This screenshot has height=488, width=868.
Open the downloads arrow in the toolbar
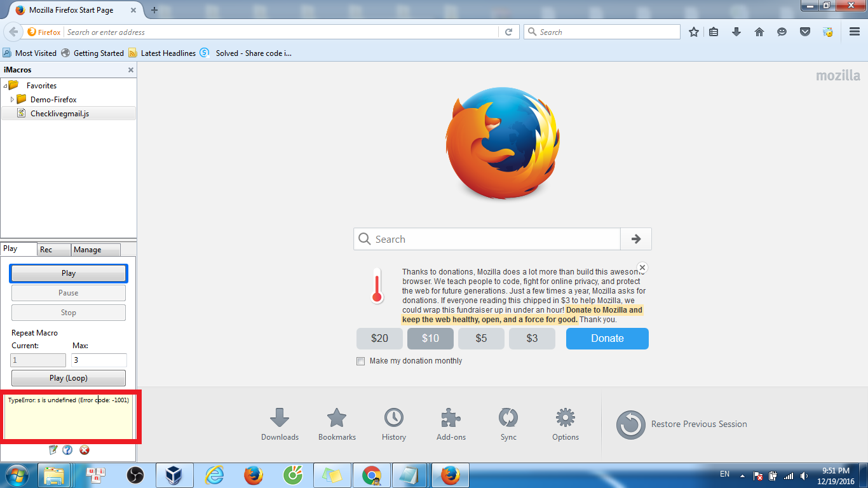tap(736, 32)
